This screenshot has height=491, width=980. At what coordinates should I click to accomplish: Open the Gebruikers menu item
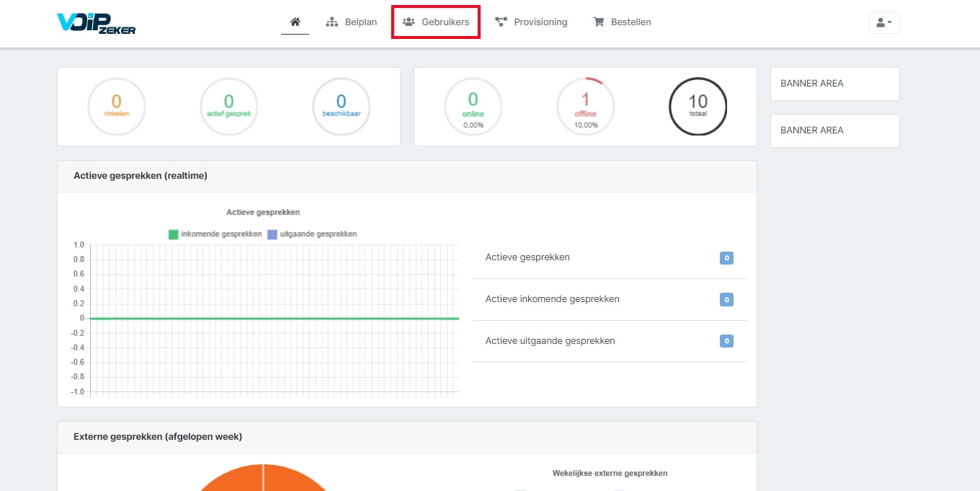click(x=436, y=22)
